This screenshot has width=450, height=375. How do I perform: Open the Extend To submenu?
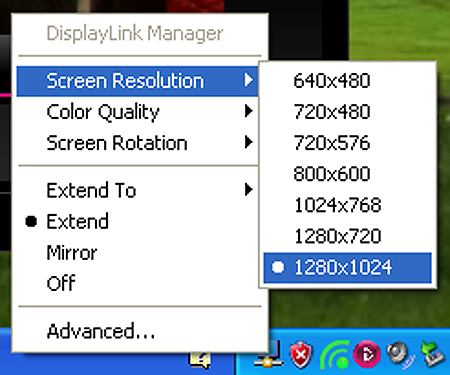pyautogui.click(x=137, y=190)
